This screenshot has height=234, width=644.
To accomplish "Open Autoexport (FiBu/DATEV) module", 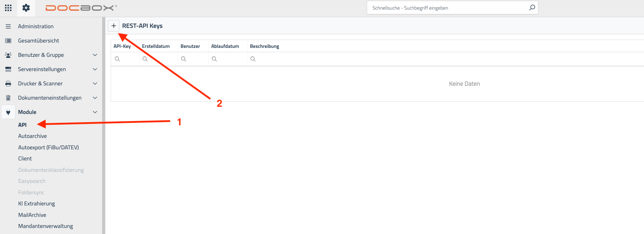I will tap(49, 147).
